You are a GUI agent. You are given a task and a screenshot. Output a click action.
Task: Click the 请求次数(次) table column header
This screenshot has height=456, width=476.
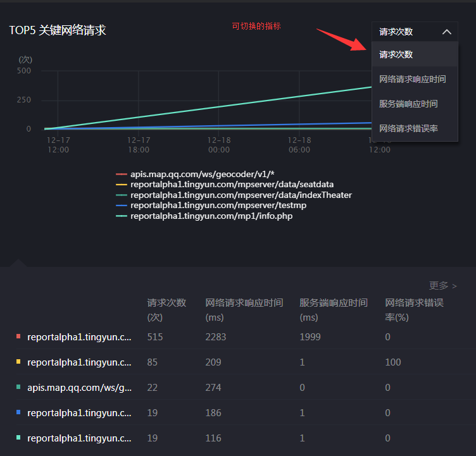(x=166, y=309)
